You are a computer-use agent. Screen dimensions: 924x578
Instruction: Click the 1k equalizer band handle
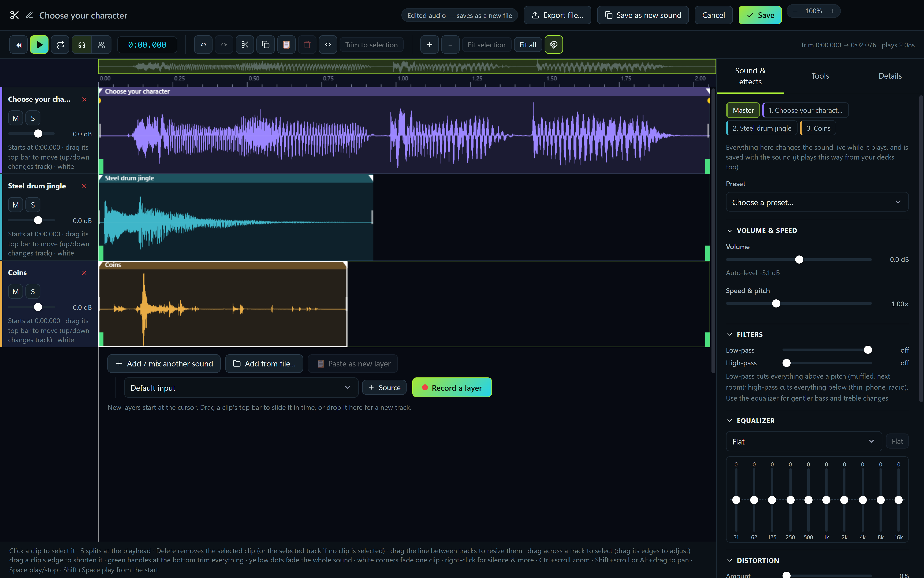click(826, 500)
